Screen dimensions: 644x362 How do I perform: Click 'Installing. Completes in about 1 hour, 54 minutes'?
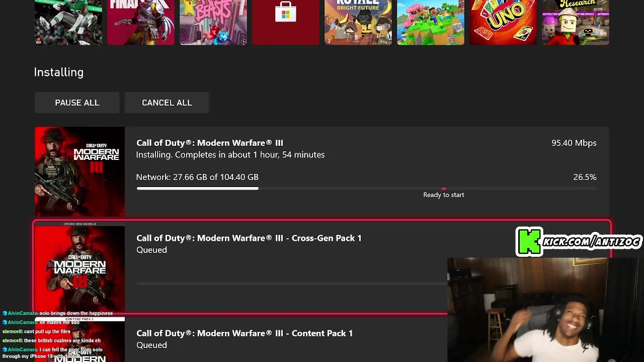click(230, 155)
